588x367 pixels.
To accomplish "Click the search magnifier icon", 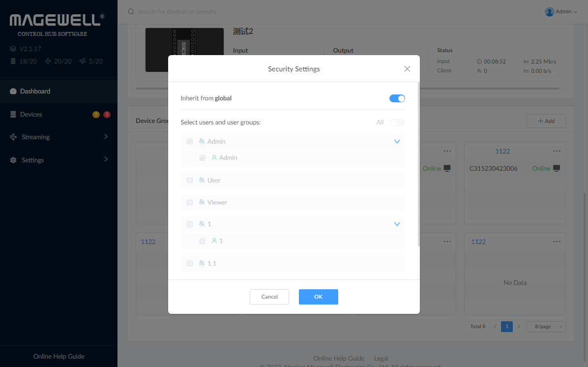I will click(130, 11).
